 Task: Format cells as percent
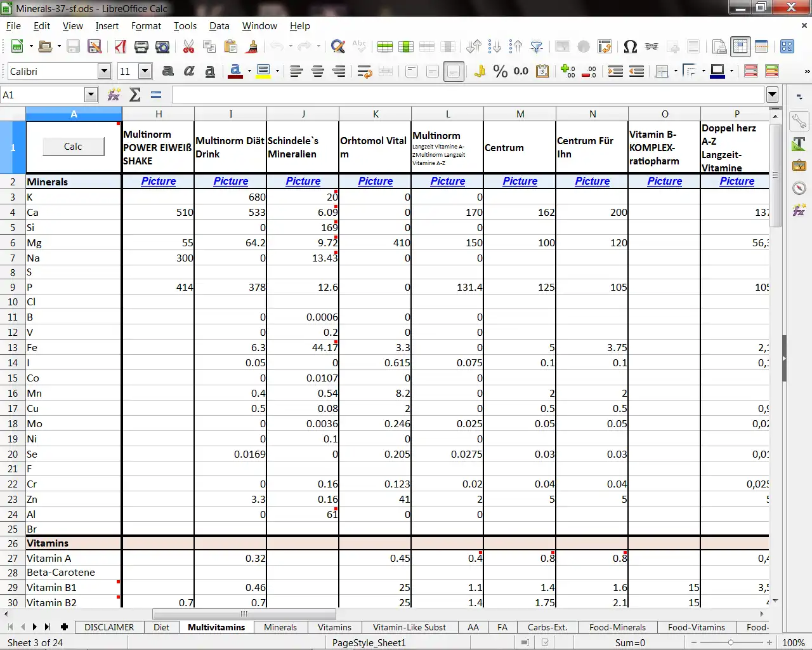[501, 71]
